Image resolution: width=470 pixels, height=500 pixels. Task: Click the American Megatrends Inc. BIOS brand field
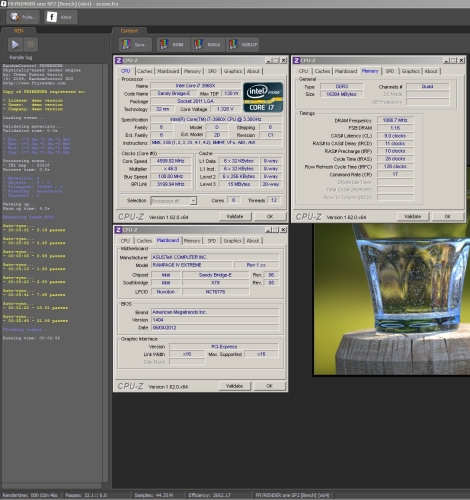pyautogui.click(x=215, y=312)
